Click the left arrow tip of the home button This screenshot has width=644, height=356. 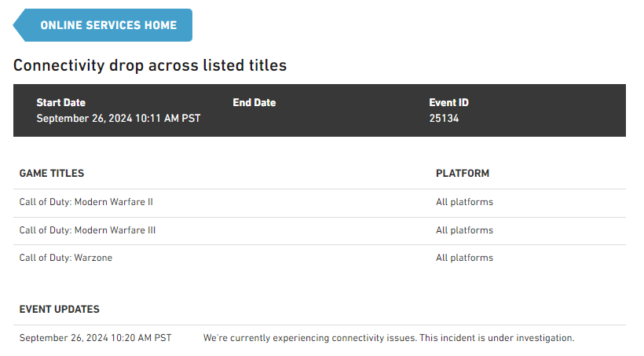click(x=19, y=25)
